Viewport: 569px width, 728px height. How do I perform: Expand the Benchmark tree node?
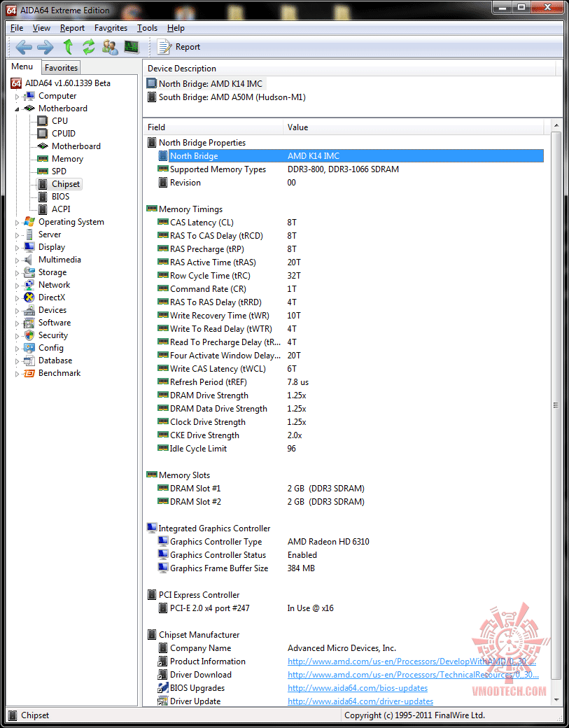pyautogui.click(x=17, y=373)
